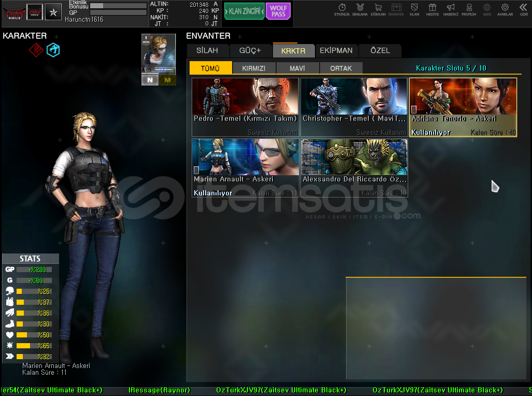The width and height of the screenshot is (532, 396).
Task: Switch to the GÜÇ+ tab
Action: click(250, 51)
